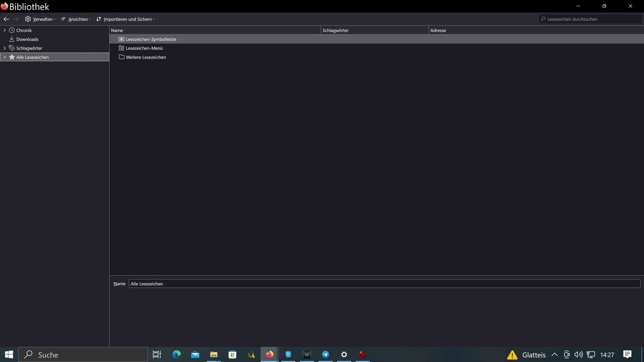The width and height of the screenshot is (644, 362).
Task: Open the Weitere Lesezeichen folder
Action: click(145, 57)
